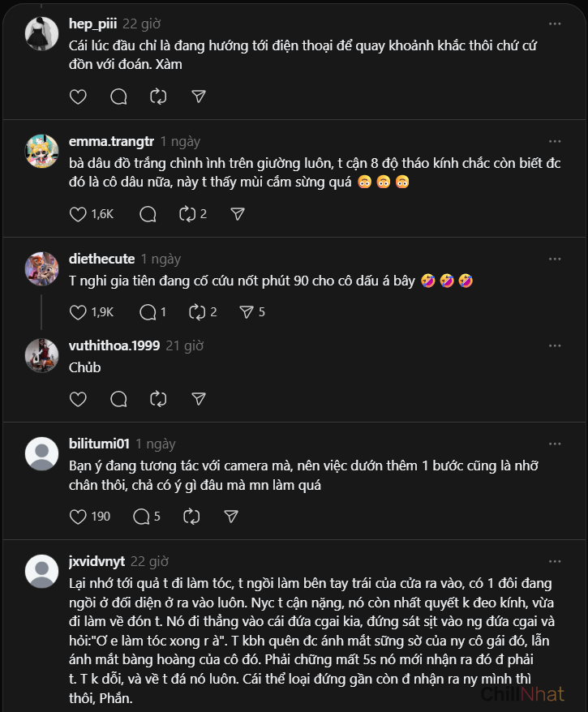Like vuthithoa.1999's reply 'Chủb'

(78, 399)
